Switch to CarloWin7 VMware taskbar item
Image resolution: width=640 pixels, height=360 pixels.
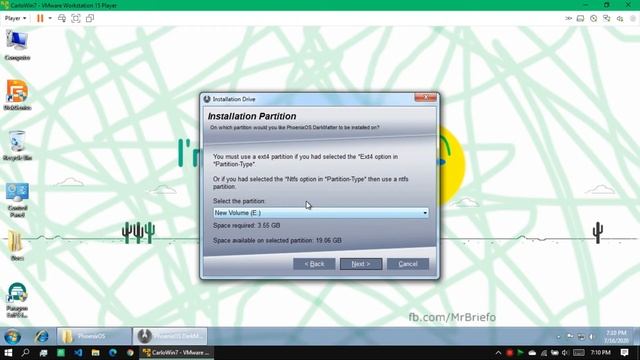(x=176, y=353)
